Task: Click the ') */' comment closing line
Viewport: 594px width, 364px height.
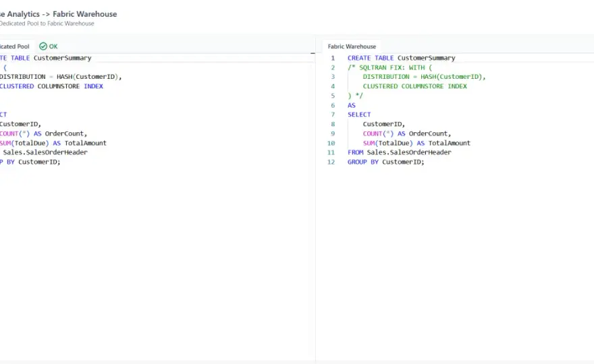Action: (x=355, y=96)
